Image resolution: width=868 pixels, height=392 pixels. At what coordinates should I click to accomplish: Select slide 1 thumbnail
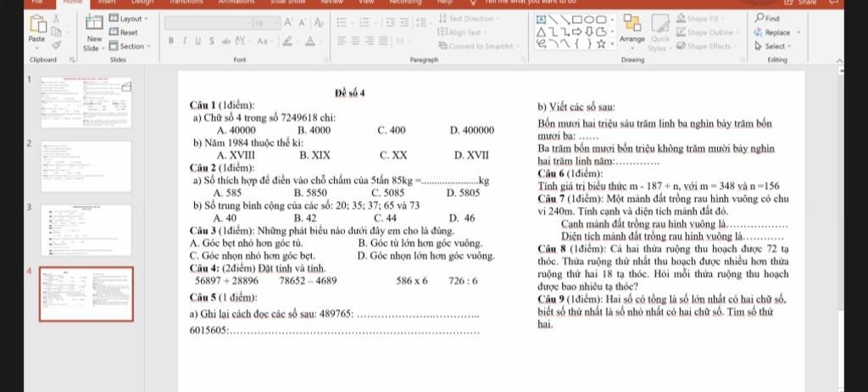click(x=86, y=103)
